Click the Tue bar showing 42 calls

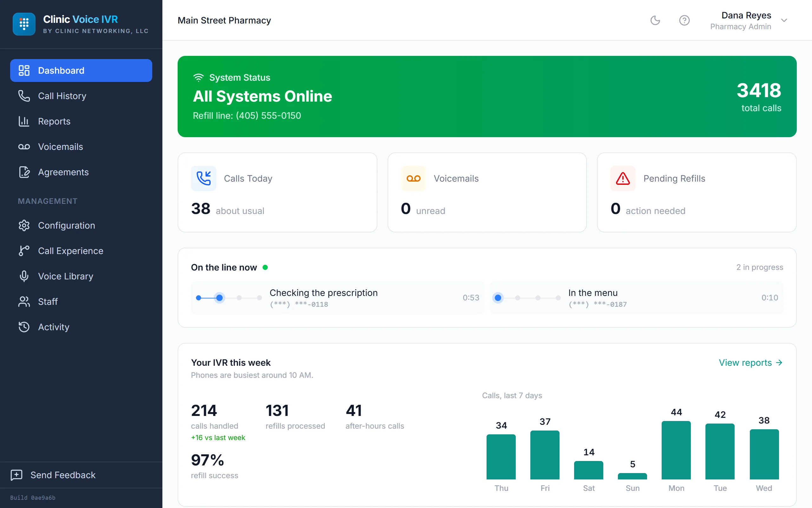tap(720, 451)
